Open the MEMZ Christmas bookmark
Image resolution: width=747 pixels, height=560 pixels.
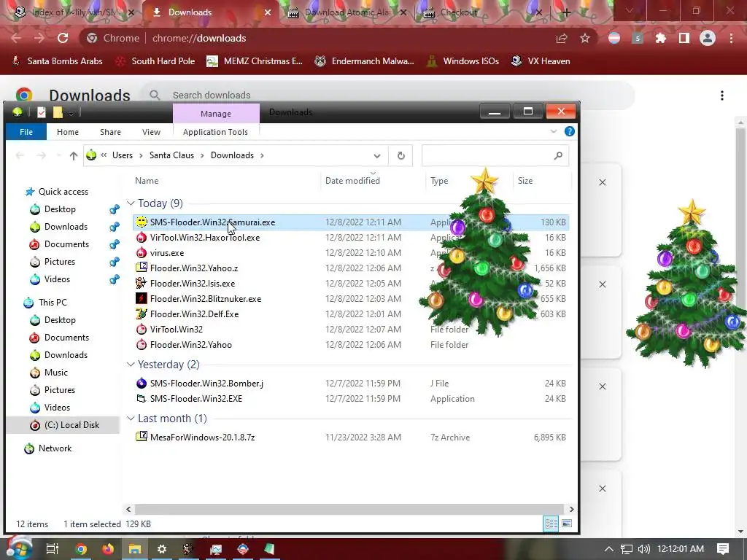[255, 61]
